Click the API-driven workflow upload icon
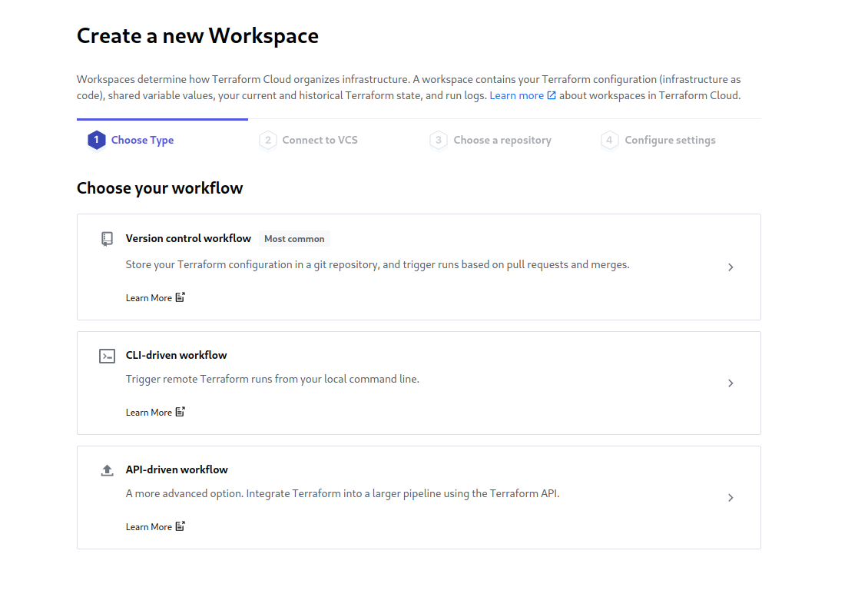Viewport: 868px width, 607px height. click(108, 470)
